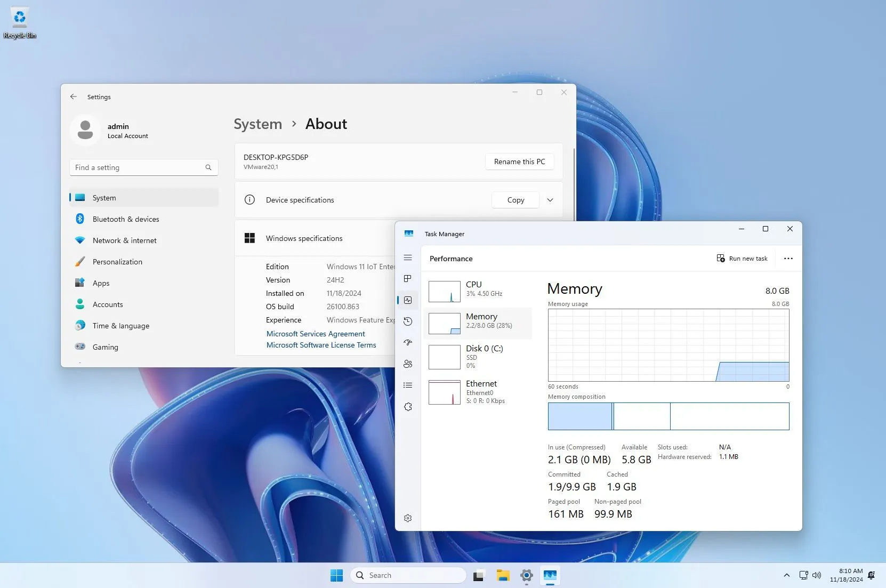Image resolution: width=886 pixels, height=588 pixels.
Task: Select Bluetooth & devices in Settings sidebar
Action: pyautogui.click(x=126, y=219)
